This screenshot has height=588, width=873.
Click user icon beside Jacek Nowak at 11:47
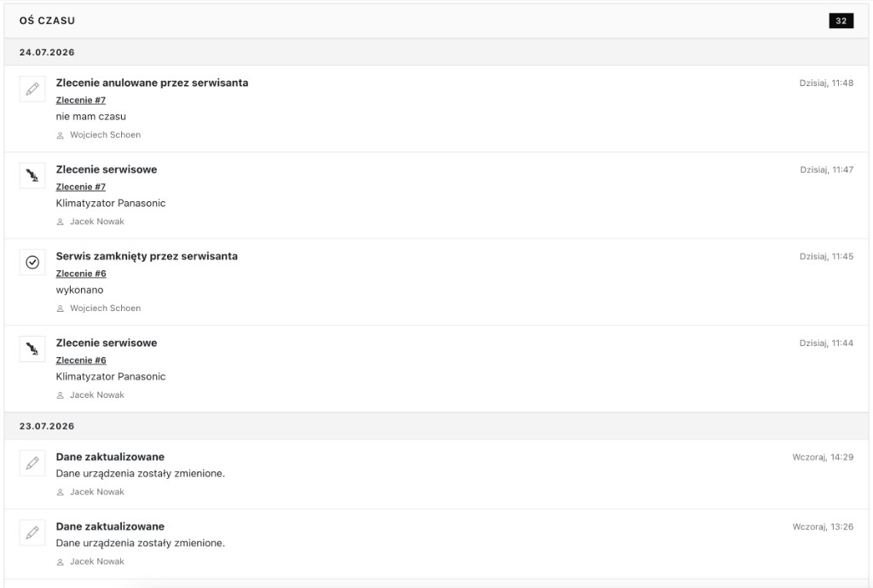coord(61,222)
